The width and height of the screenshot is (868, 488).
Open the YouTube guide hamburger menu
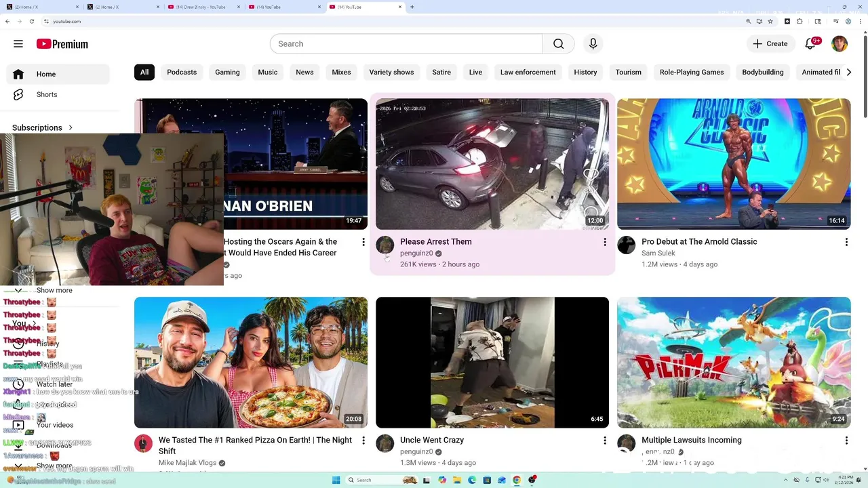coord(18,44)
